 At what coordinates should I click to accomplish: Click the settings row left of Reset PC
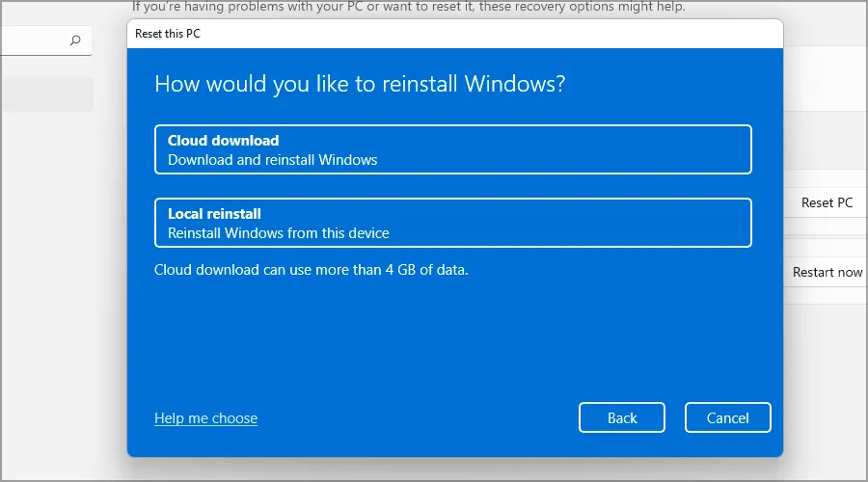[789, 203]
